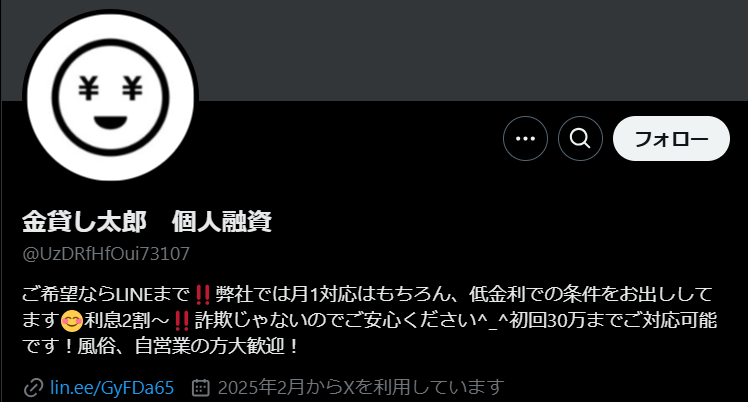
Task: Open the dark gray header banner
Action: click(472, 50)
